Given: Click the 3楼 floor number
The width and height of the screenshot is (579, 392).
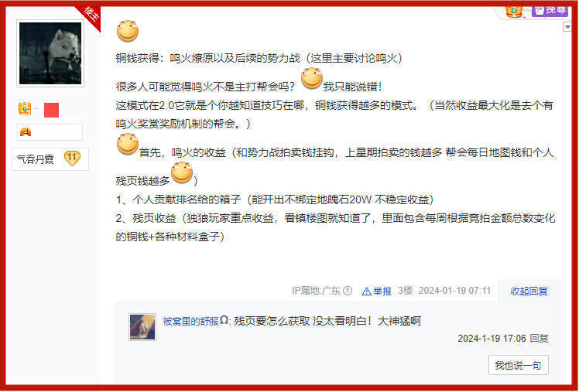Looking at the screenshot, I should click(405, 291).
